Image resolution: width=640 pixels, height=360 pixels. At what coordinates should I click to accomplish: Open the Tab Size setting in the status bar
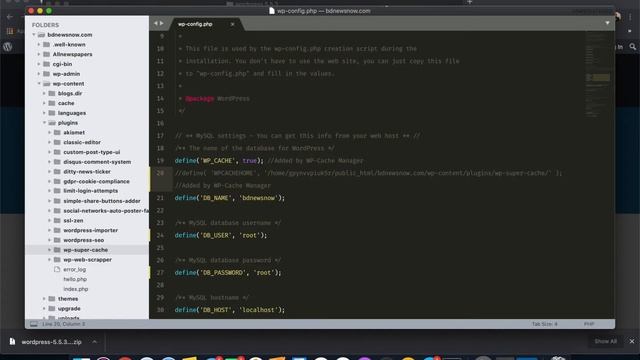(544, 324)
